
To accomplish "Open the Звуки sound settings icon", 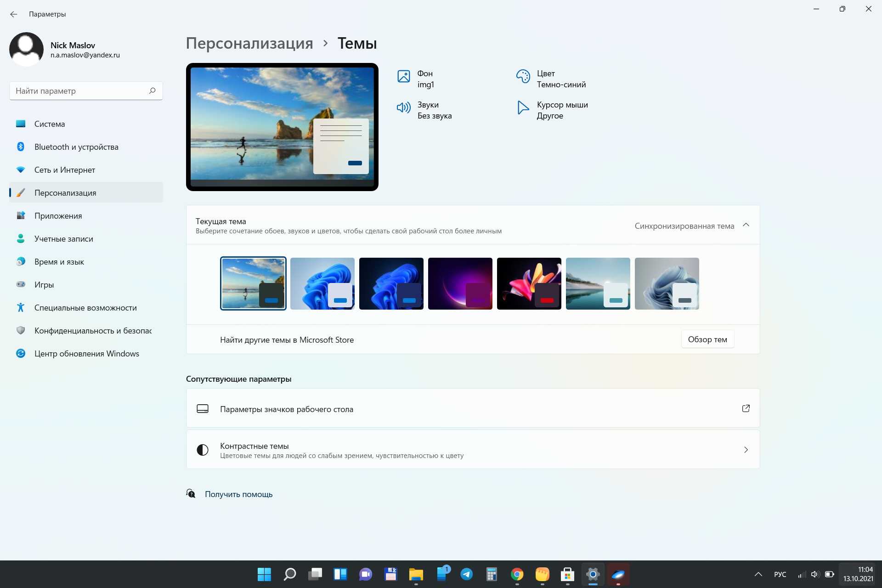I will [403, 107].
